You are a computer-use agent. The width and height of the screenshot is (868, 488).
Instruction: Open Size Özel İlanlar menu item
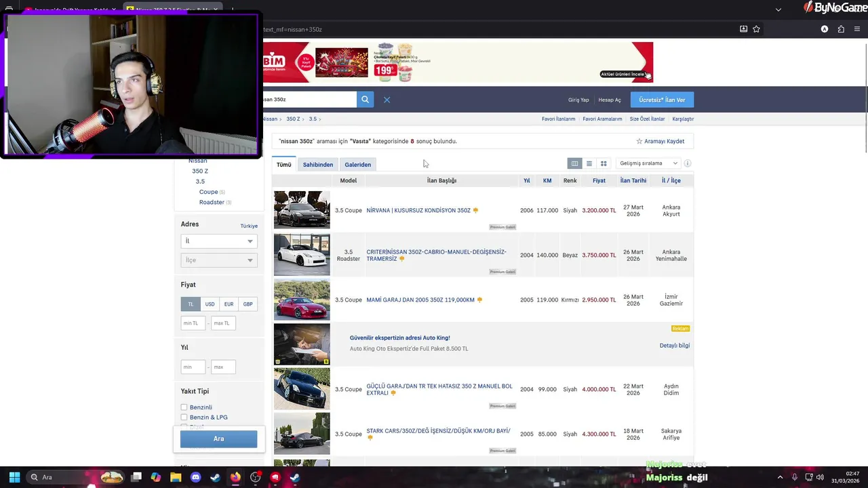click(648, 119)
